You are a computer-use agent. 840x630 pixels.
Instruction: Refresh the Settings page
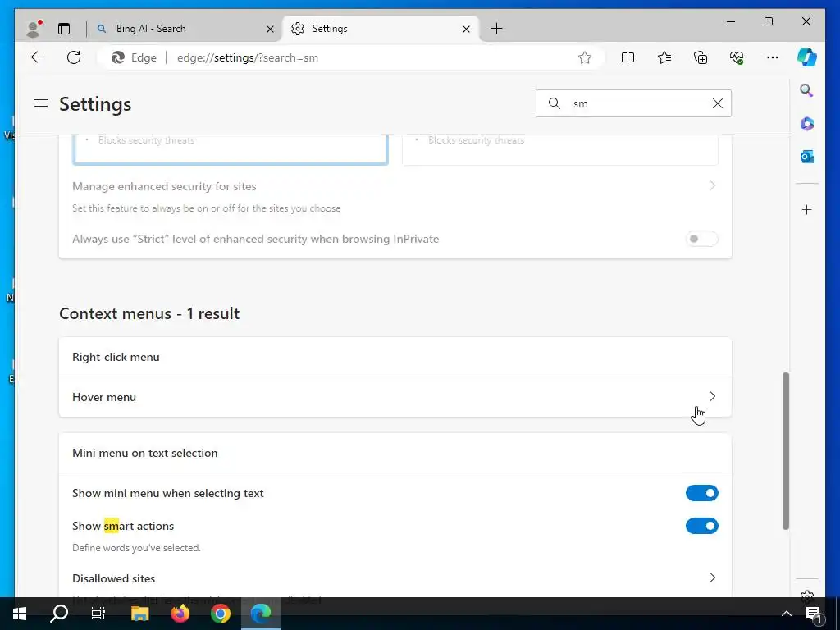click(x=74, y=57)
